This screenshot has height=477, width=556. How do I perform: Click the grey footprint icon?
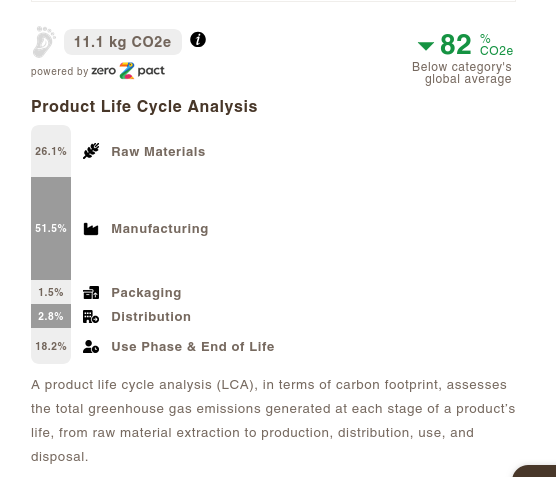coord(44,41)
